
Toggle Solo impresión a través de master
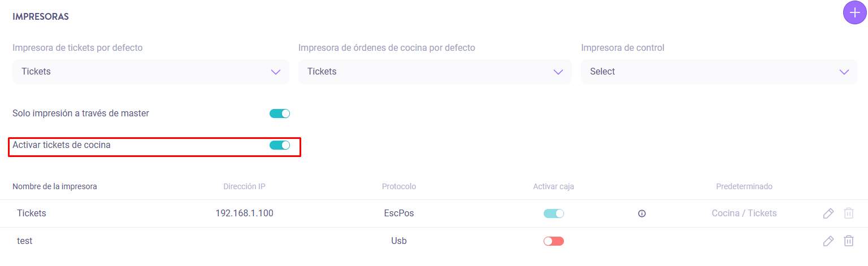click(280, 114)
